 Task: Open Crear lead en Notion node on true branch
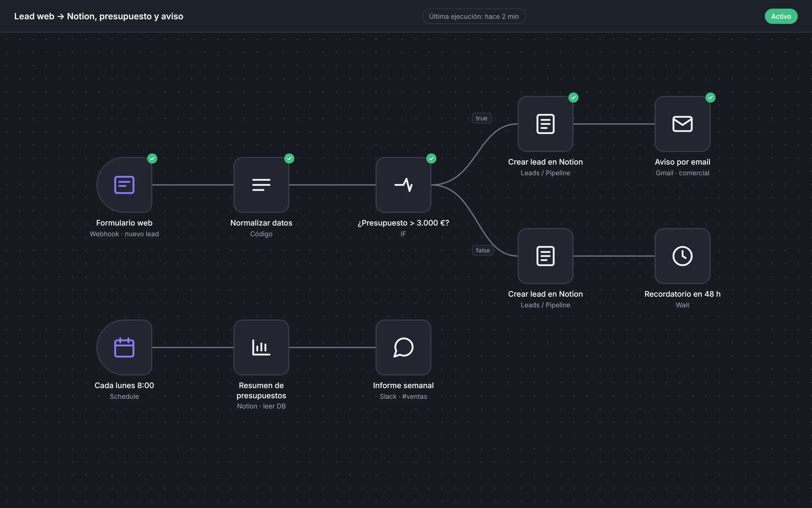545,124
